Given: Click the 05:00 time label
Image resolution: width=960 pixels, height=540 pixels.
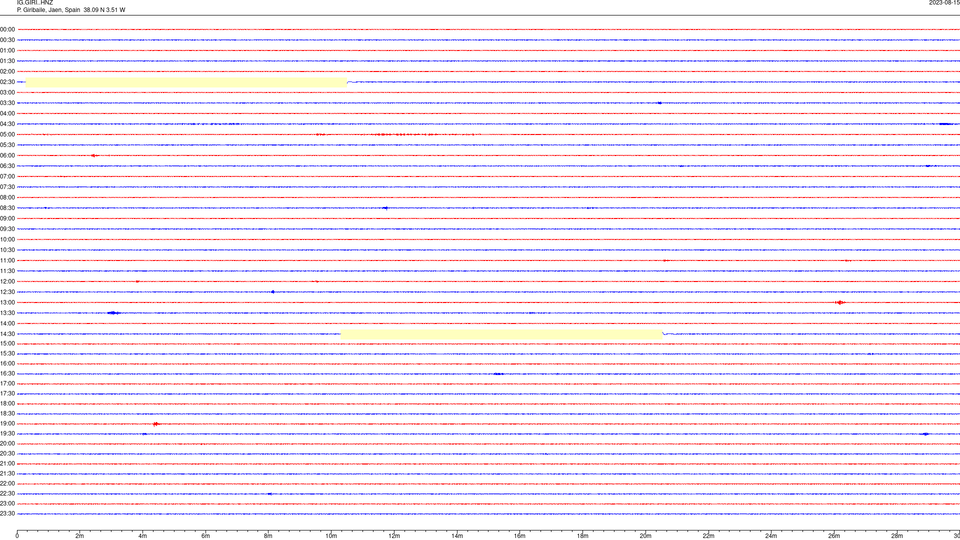Looking at the screenshot, I should tap(8, 134).
